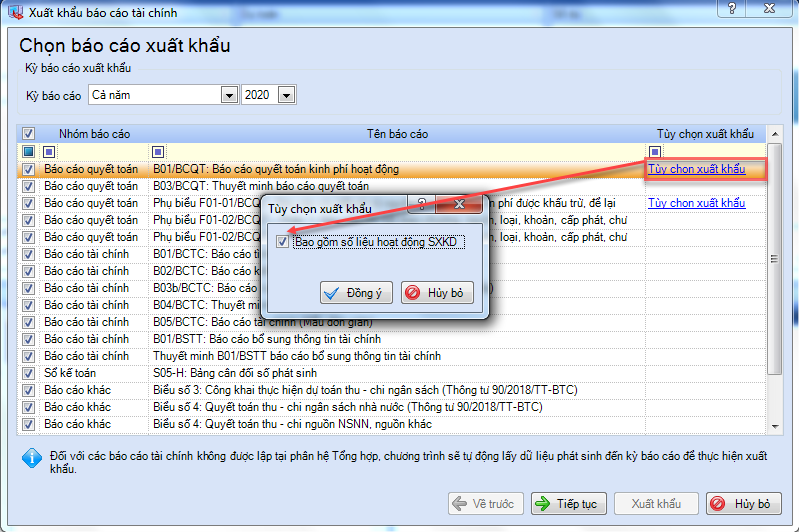Click the Tên báo cáo column header
Screen dimensions: 799x532
(397, 134)
